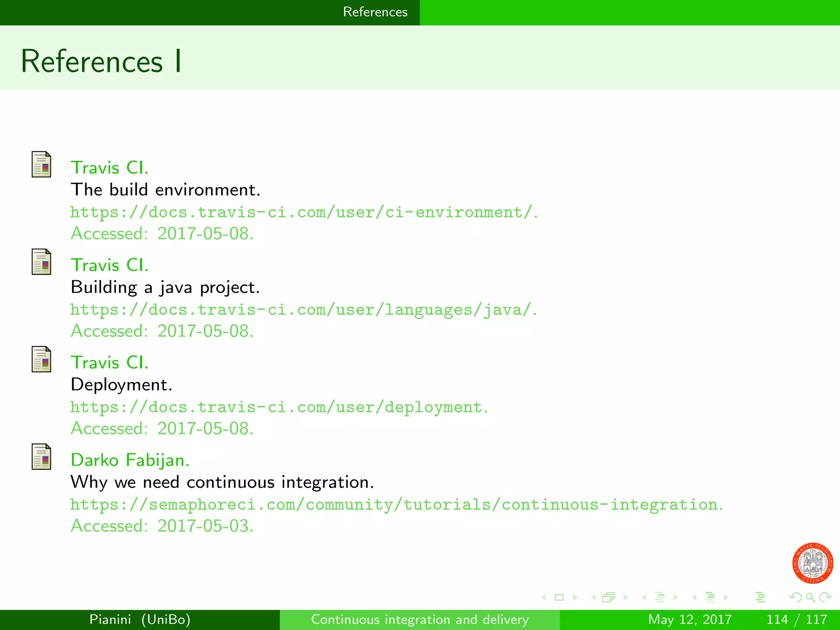Open the Travis deployment docs link

coord(279,407)
